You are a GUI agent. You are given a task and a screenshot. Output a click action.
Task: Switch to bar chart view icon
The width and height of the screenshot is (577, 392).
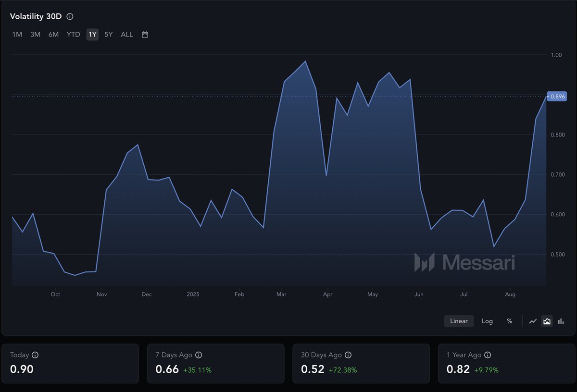click(x=561, y=321)
